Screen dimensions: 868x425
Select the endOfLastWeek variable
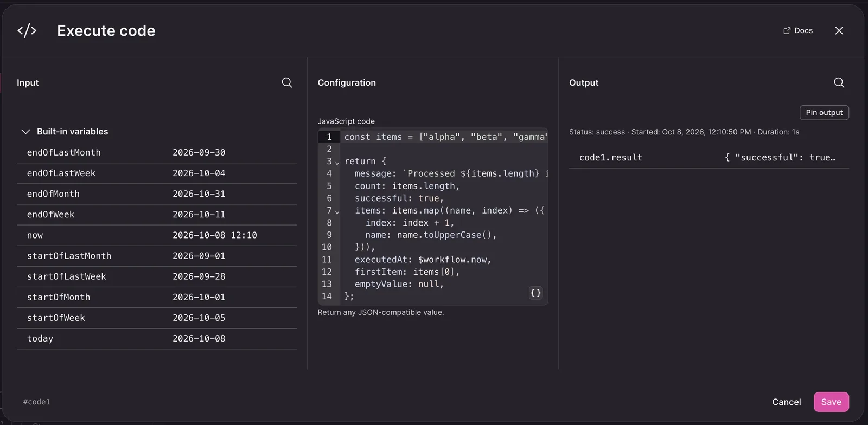click(157, 173)
